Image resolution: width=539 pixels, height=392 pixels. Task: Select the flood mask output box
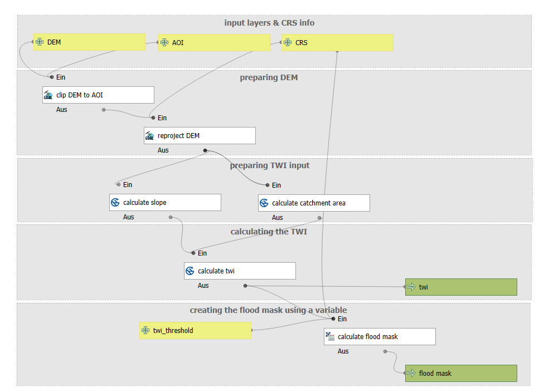point(461,373)
